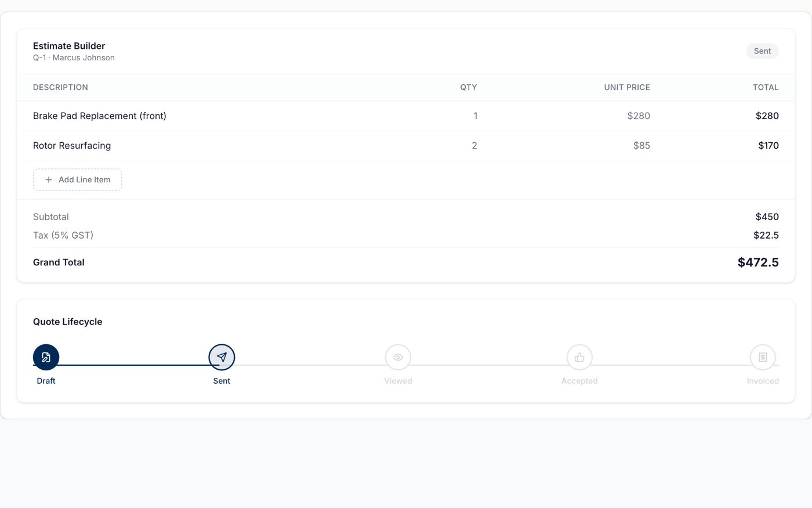The image size is (812, 508).
Task: Click the Draft label under the lifecycle
Action: tap(46, 381)
